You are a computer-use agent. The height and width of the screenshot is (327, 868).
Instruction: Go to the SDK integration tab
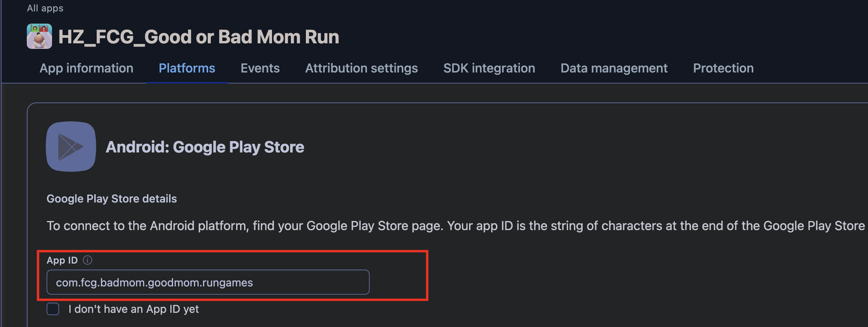489,68
